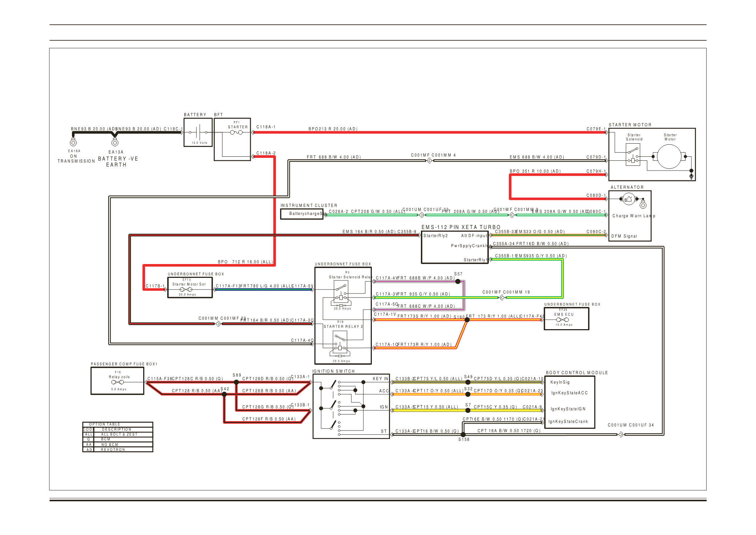The width and height of the screenshot is (756, 535).
Task: Click the EF39 EMS ECU fuse symbol
Action: (x=562, y=320)
